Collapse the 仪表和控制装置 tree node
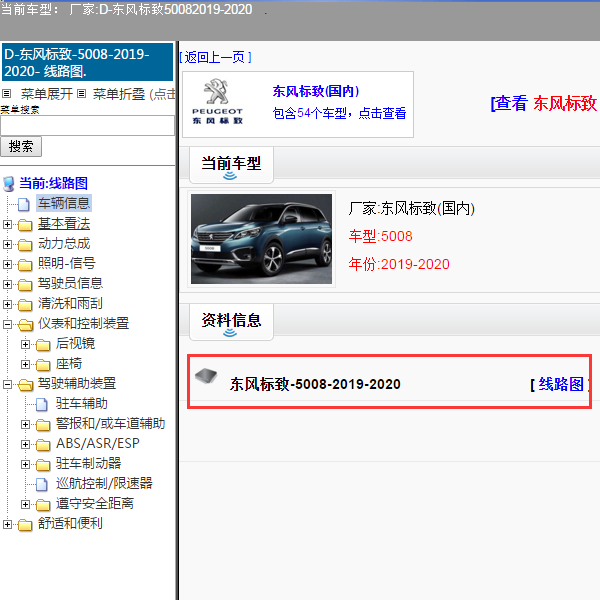The height and width of the screenshot is (600, 600). pos(7,324)
